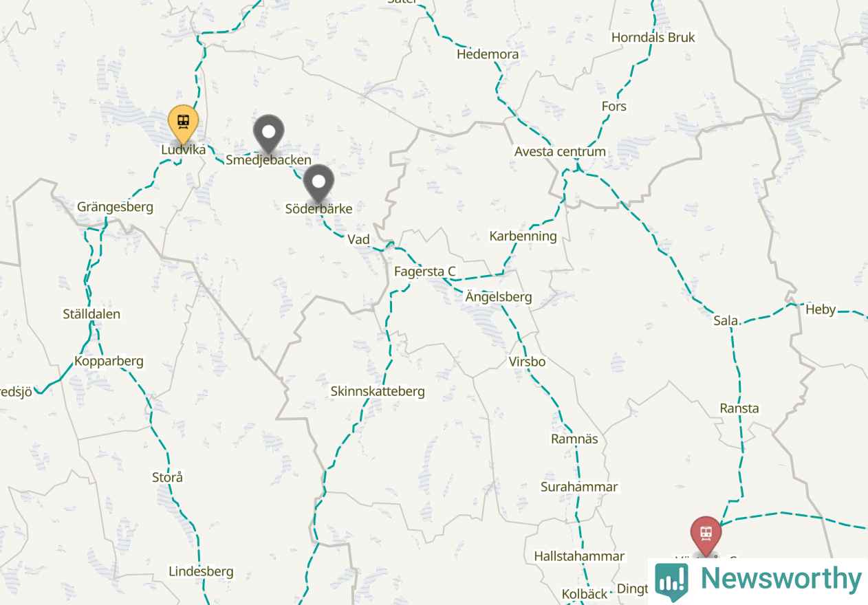This screenshot has height=605, width=868.
Task: Select the Ställdalen label
Action: [x=91, y=314]
